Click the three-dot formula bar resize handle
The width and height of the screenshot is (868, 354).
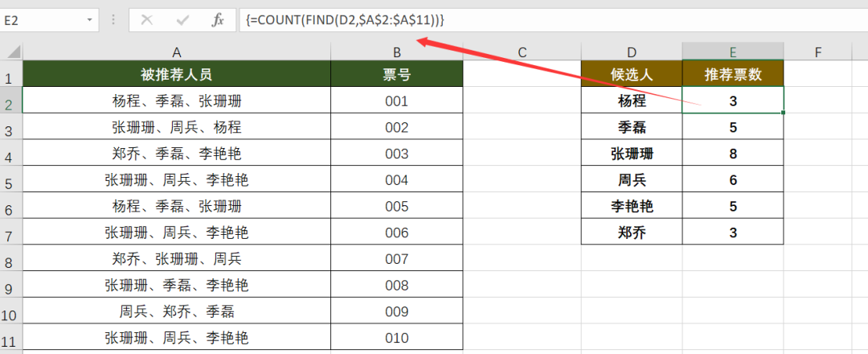[x=113, y=20]
